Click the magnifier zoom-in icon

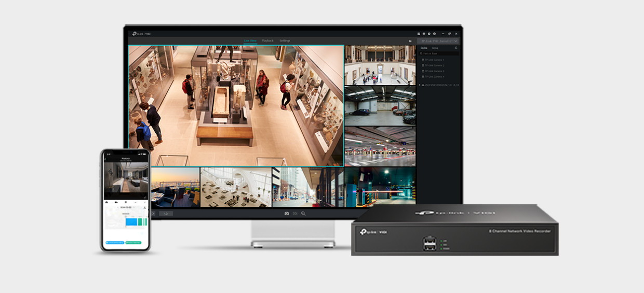(x=303, y=213)
